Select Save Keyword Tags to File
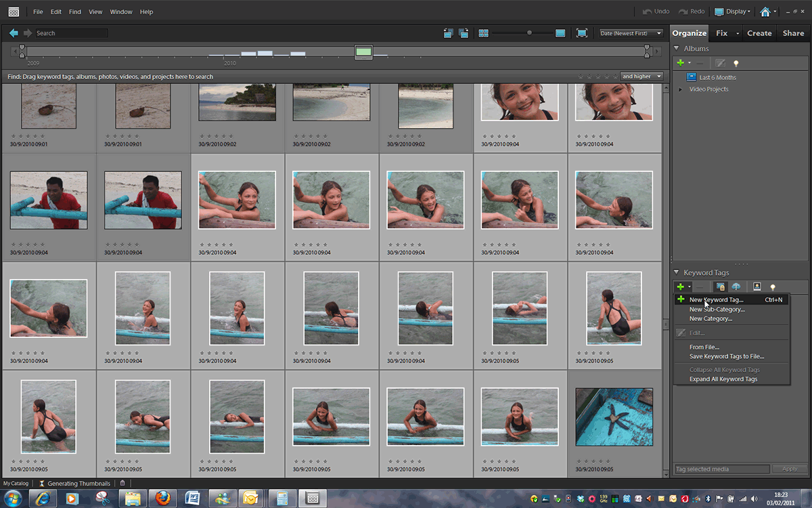The width and height of the screenshot is (812, 508). coord(726,356)
